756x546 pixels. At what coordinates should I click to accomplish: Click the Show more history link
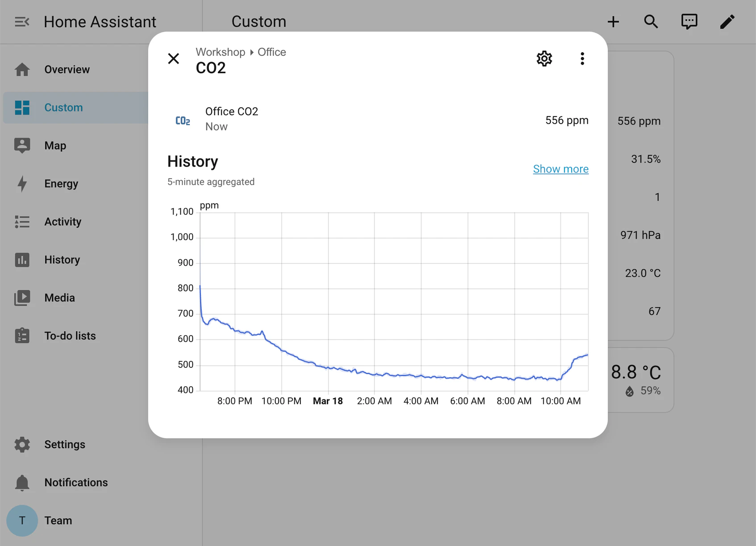click(561, 169)
